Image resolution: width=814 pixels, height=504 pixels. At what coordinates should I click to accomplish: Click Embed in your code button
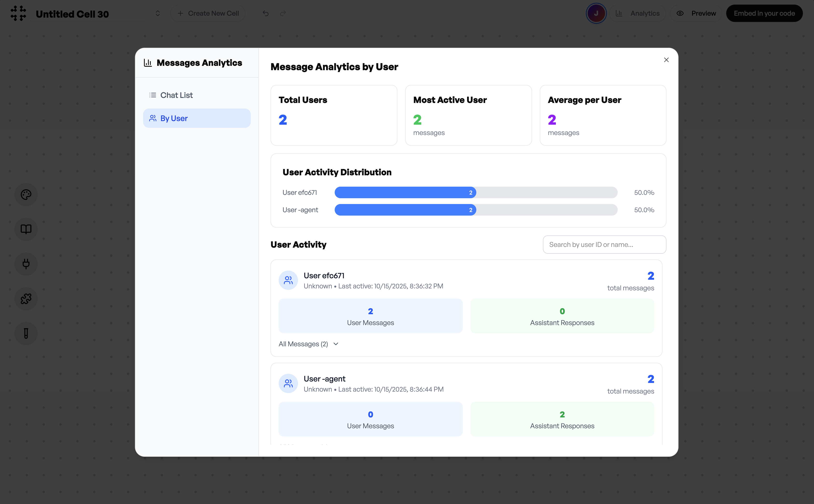[x=764, y=13]
